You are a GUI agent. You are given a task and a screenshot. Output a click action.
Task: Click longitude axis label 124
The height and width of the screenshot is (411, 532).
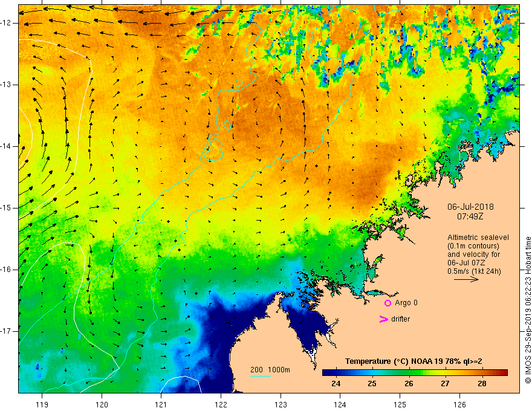pyautogui.click(x=340, y=404)
